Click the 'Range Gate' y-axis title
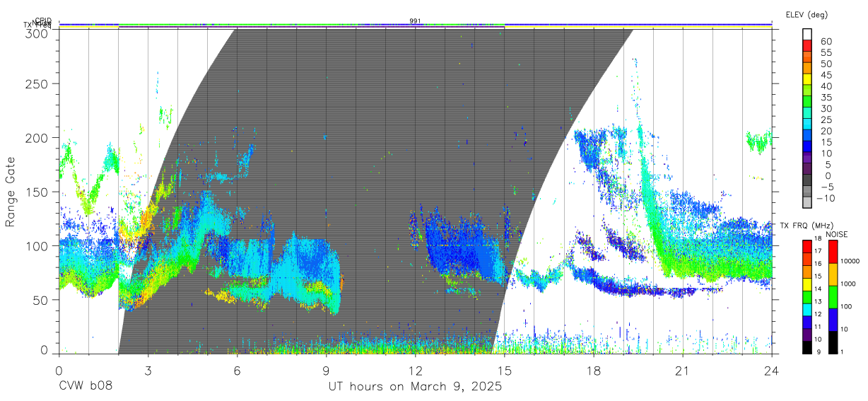Image resolution: width=868 pixels, height=401 pixels. 11,192
